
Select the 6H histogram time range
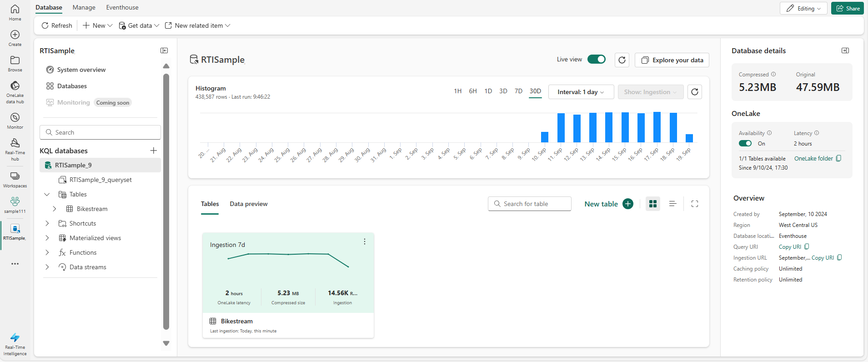(473, 91)
